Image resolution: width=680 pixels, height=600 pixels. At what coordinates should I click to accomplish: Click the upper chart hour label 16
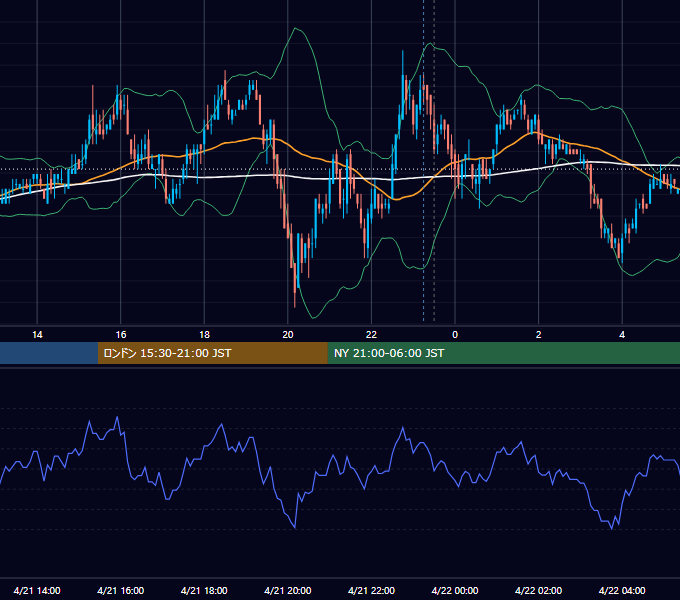tap(121, 335)
